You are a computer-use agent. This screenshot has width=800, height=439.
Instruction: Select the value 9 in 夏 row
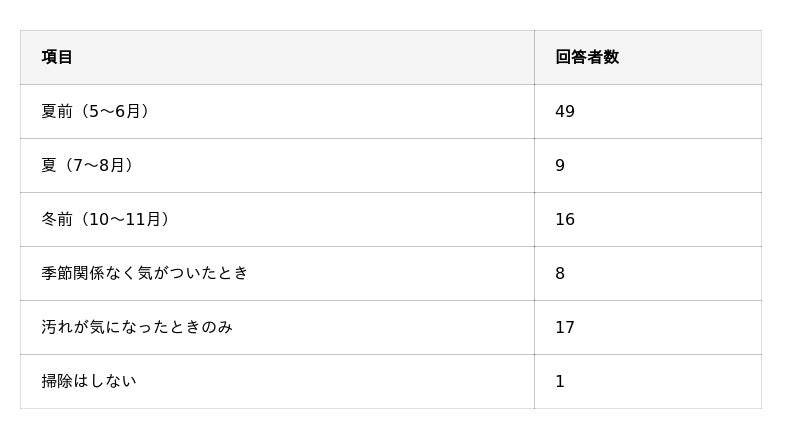coord(560,165)
